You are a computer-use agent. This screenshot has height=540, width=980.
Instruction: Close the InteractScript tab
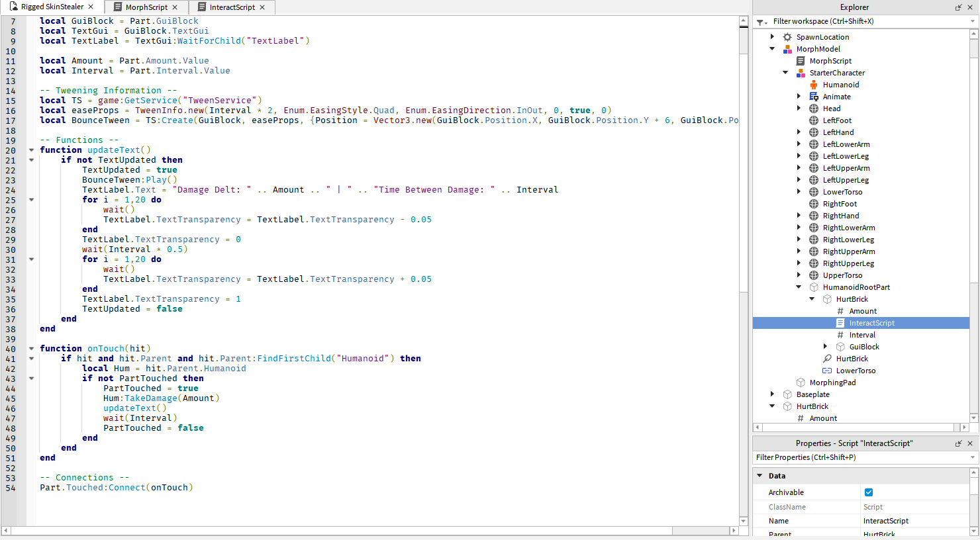[262, 7]
